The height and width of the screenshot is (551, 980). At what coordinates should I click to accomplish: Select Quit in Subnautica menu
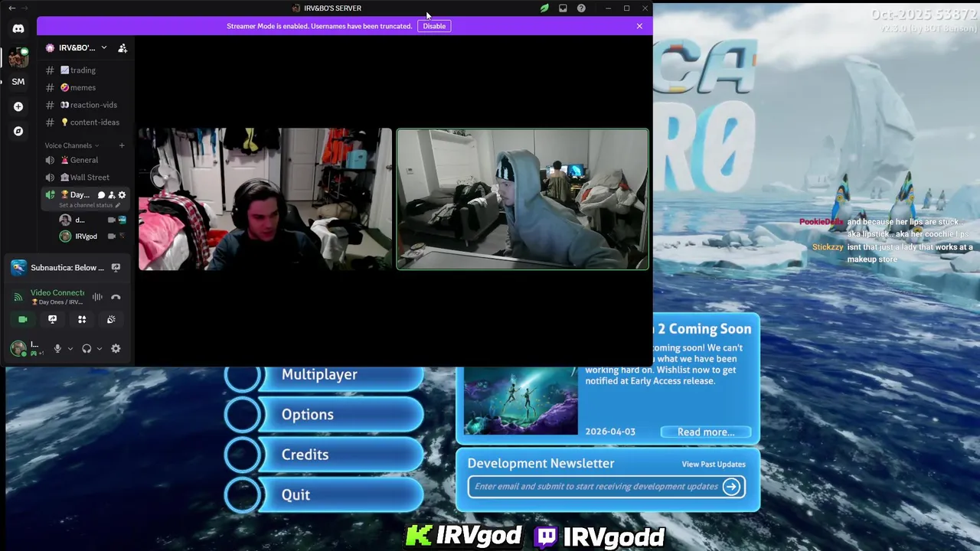point(325,495)
